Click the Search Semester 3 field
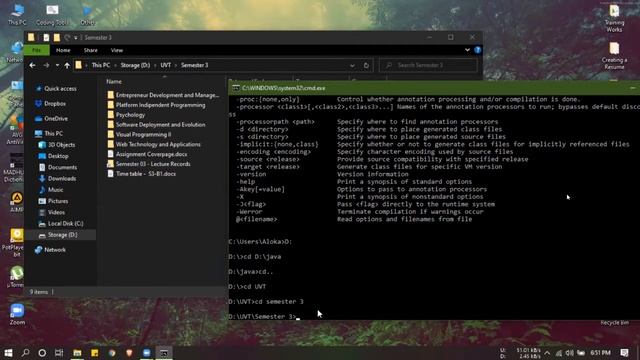 [x=428, y=65]
